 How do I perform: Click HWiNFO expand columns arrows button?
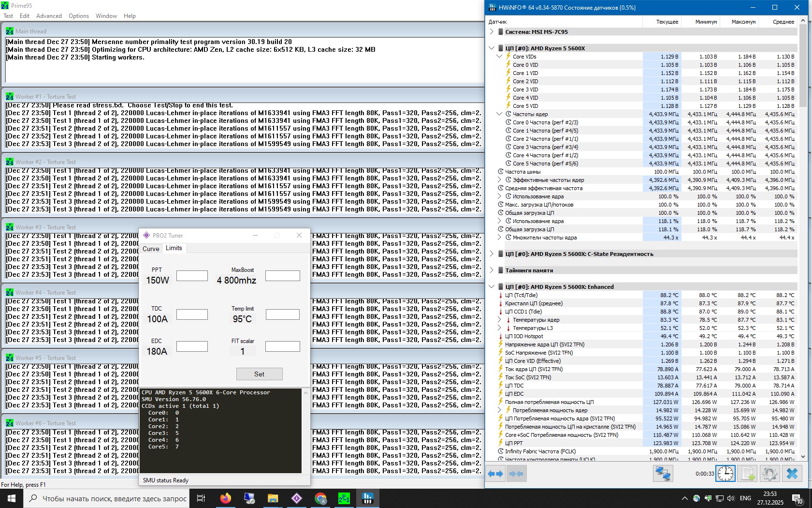coord(496,474)
